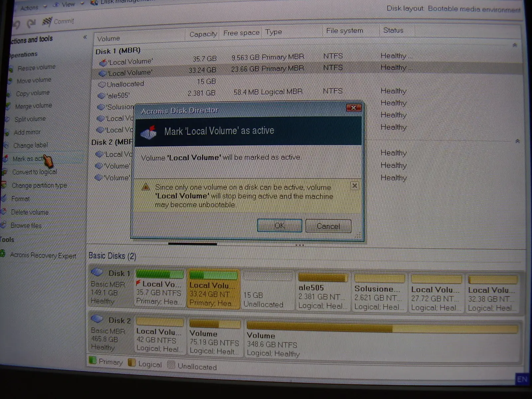Image resolution: width=532 pixels, height=399 pixels.
Task: Open the View menu
Action: pos(68,5)
